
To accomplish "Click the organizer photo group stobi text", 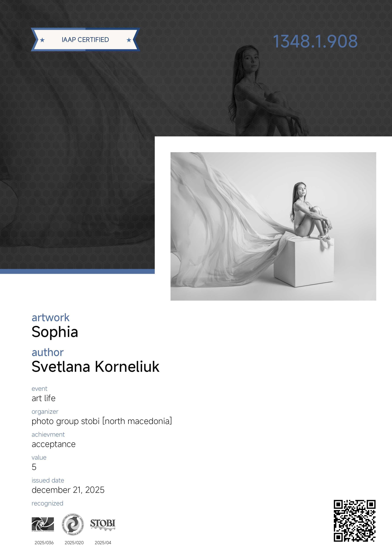I will point(102,421).
